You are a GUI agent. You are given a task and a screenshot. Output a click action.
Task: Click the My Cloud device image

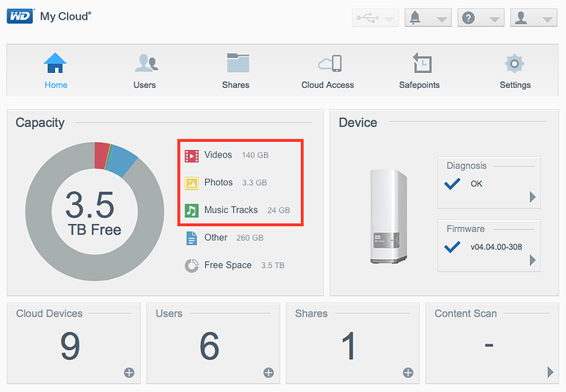coord(389,217)
